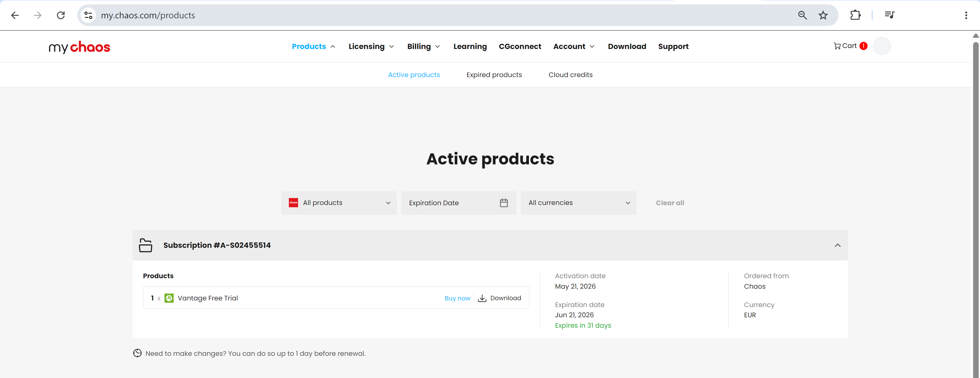The image size is (980, 378).
Task: Open the CGconnect menu item
Action: tap(520, 46)
